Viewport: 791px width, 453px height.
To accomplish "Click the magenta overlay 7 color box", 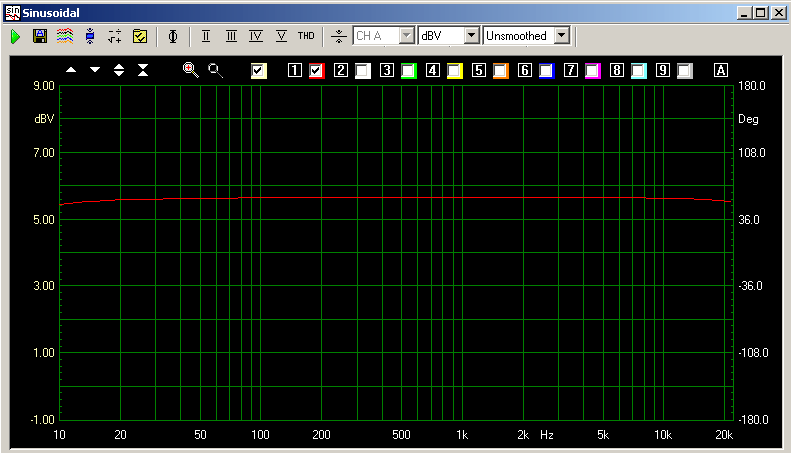I will (x=593, y=71).
